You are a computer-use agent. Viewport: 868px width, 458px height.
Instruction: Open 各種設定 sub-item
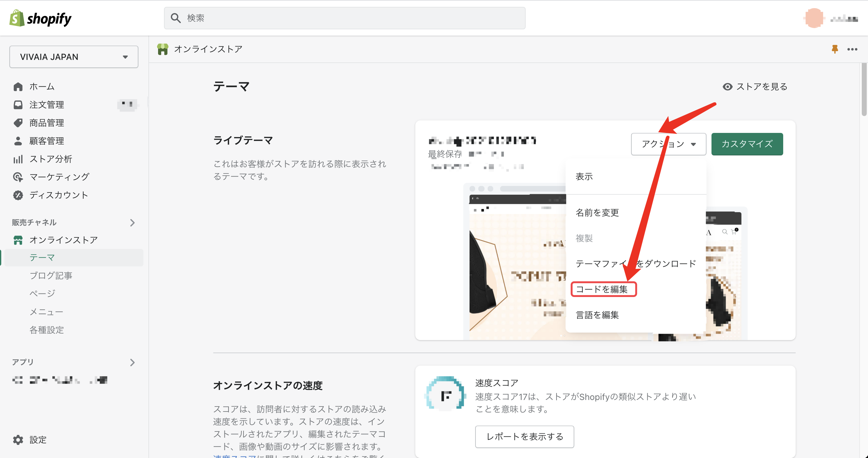[x=46, y=330]
